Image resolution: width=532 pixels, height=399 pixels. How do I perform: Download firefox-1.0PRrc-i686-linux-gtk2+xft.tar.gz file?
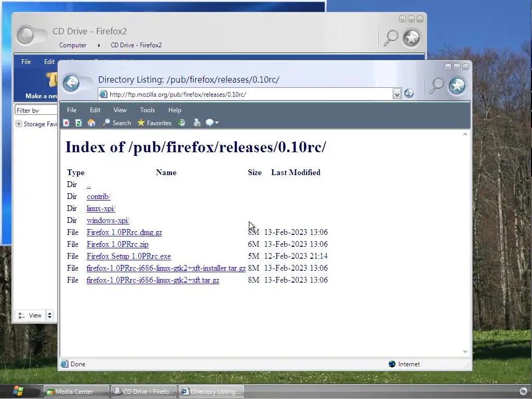[x=153, y=280]
